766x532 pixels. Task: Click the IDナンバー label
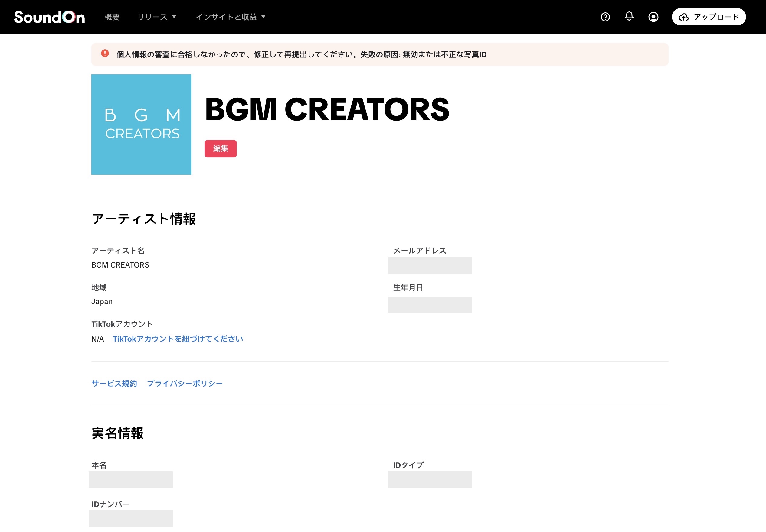110,504
